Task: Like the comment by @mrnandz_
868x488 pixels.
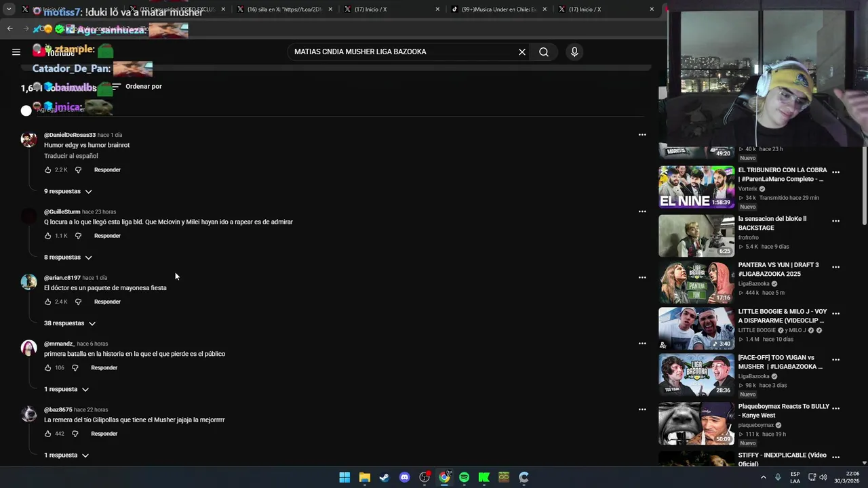Action: (47, 368)
